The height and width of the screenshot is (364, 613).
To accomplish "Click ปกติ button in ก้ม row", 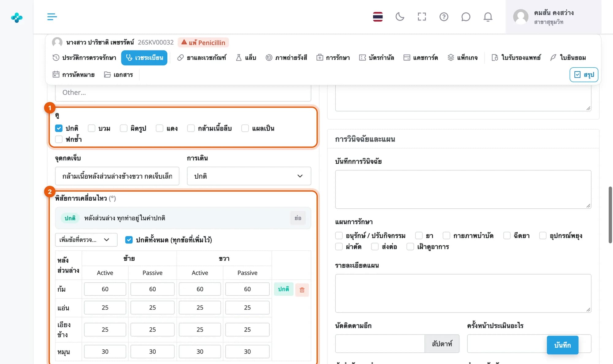I will (284, 289).
